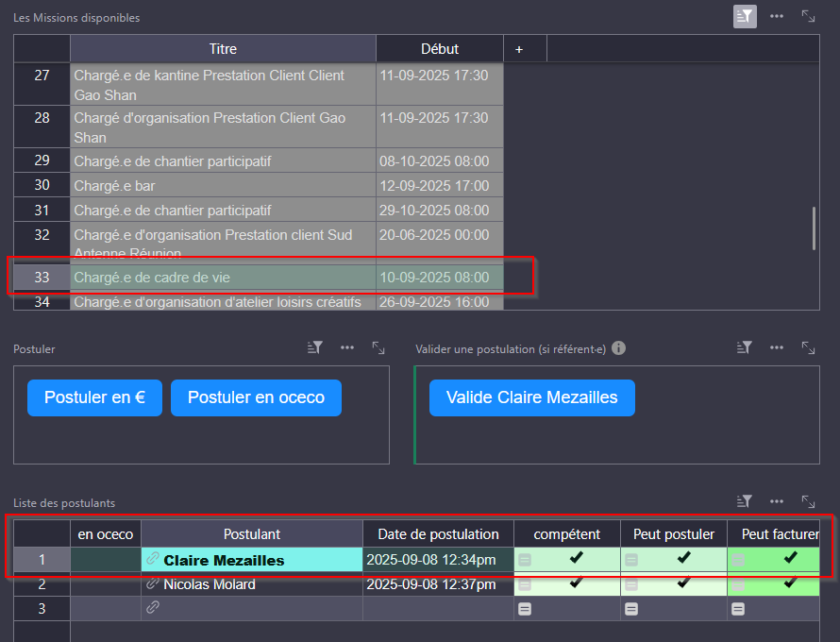
Task: Open sort and filter for Les Missions disponibles
Action: click(745, 16)
